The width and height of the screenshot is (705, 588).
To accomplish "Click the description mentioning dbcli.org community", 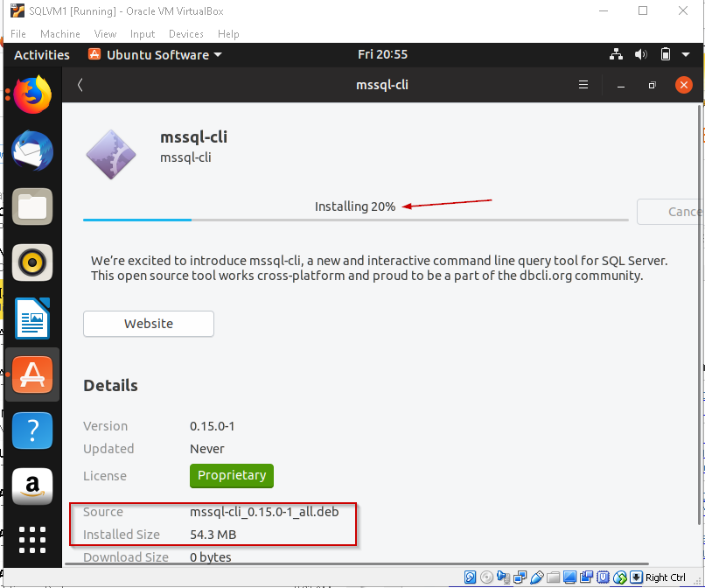I will (x=379, y=268).
